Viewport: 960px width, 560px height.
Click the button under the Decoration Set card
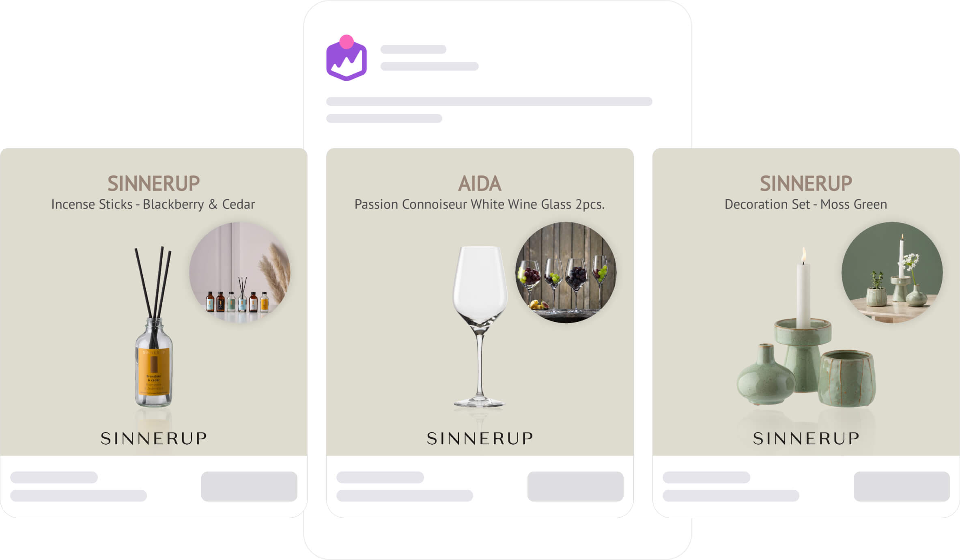pyautogui.click(x=902, y=486)
